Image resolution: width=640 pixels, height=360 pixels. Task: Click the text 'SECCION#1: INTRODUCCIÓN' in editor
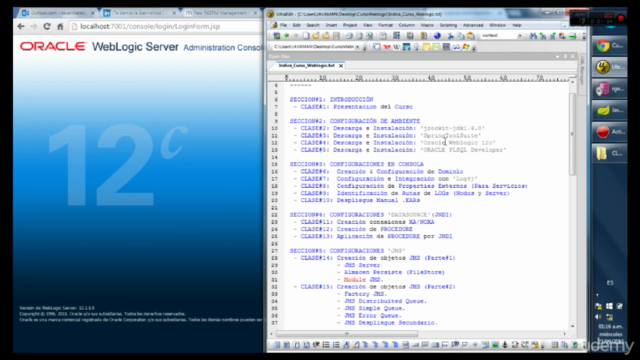331,99
